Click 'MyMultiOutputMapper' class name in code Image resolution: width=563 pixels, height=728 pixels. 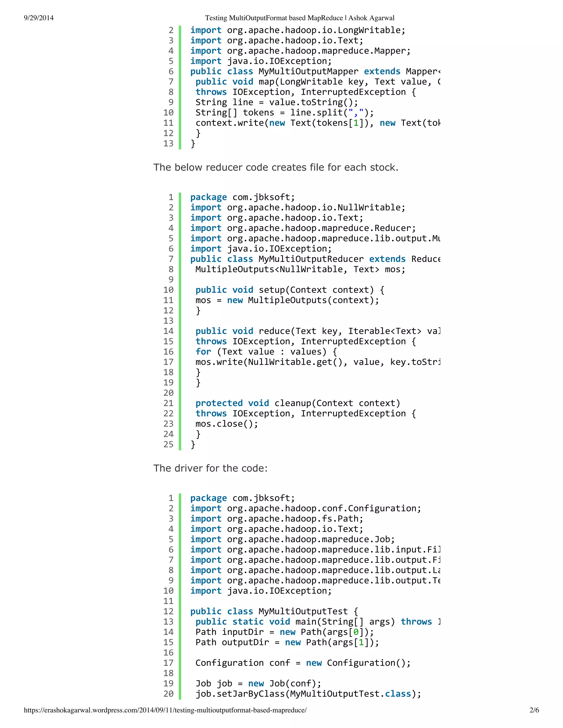[x=308, y=72]
